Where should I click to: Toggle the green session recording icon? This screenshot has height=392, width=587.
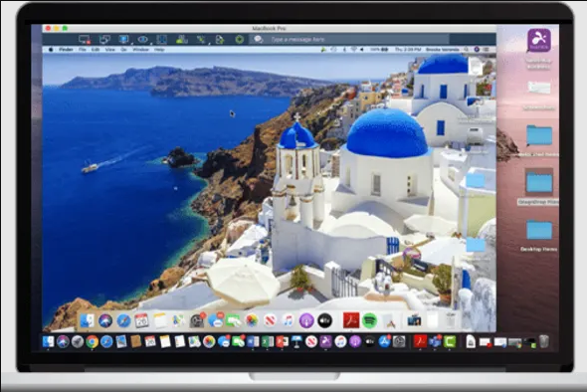pyautogui.click(x=239, y=39)
